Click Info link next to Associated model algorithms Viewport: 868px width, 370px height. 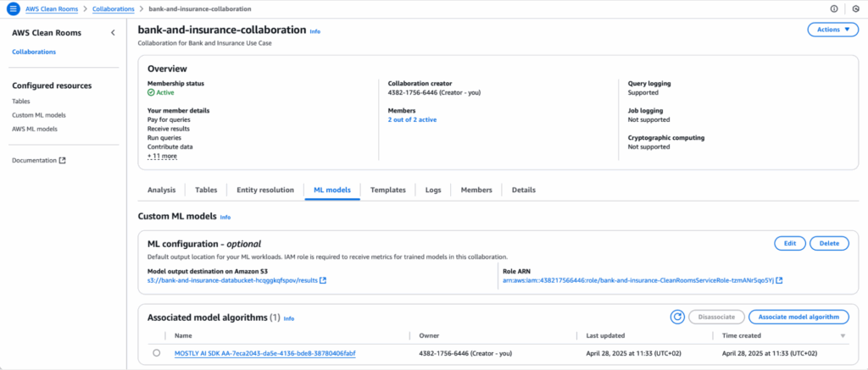[289, 318]
